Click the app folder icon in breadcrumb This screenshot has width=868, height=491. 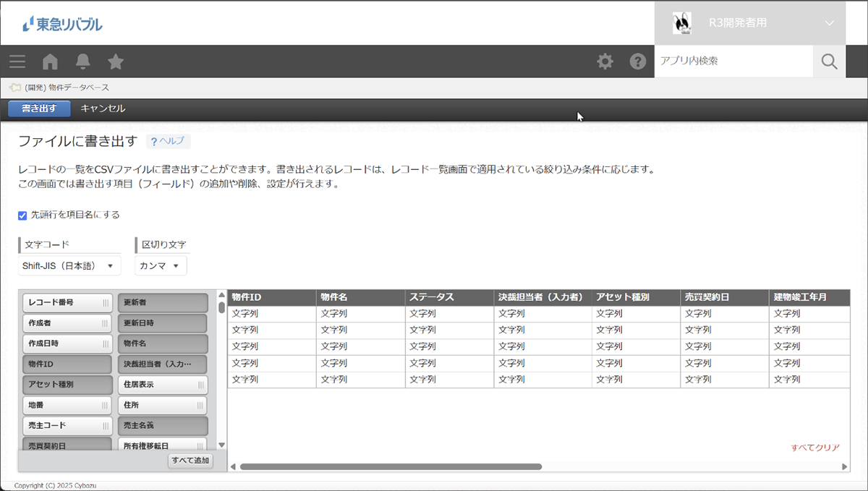click(x=14, y=87)
